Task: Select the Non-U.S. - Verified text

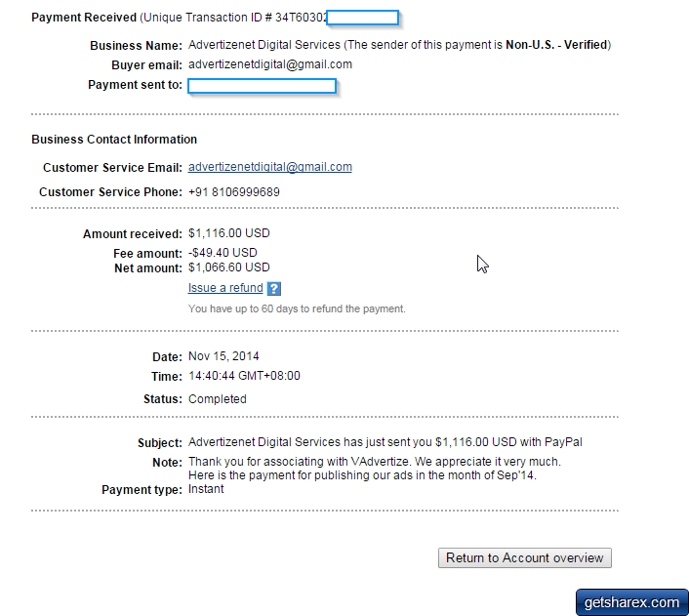Action: coord(556,45)
